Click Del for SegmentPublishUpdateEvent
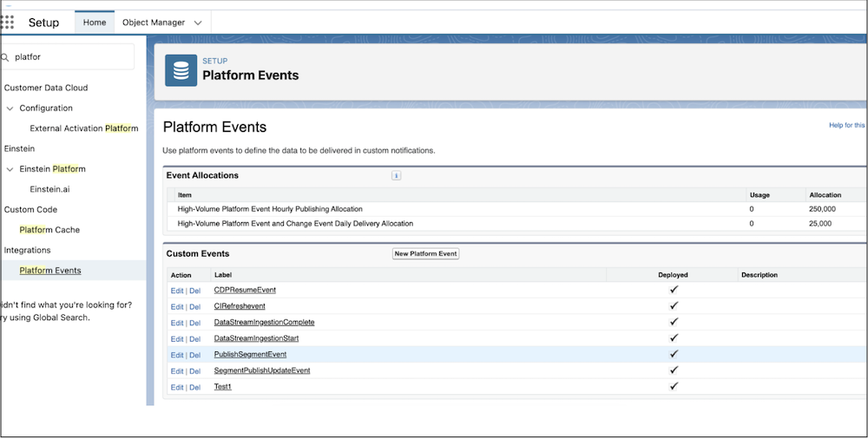868x439 pixels. [x=194, y=371]
